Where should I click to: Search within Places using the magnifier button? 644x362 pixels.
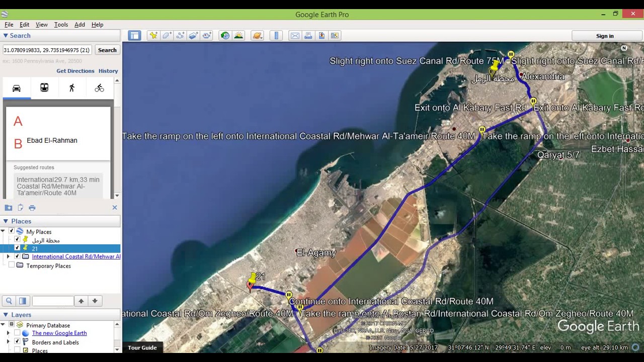(x=9, y=301)
